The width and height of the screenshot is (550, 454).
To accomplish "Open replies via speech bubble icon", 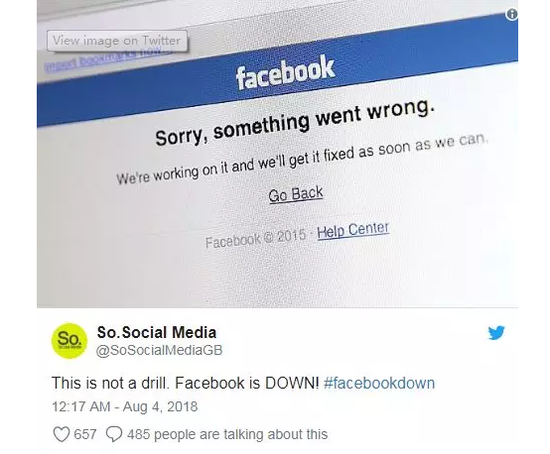I will [x=114, y=434].
